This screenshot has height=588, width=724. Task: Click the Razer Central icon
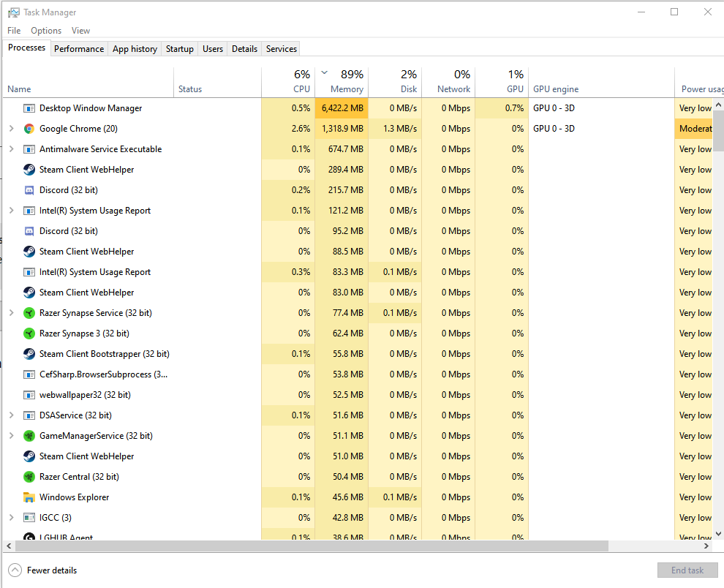coord(29,477)
